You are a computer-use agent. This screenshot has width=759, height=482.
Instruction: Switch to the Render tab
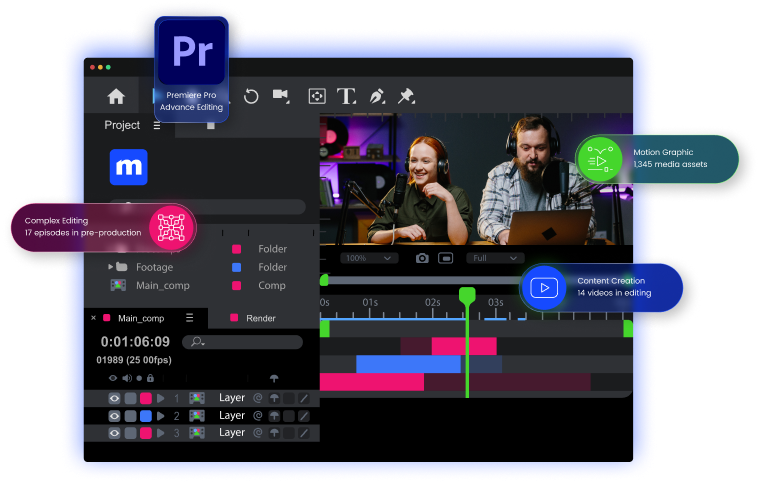pyautogui.click(x=260, y=318)
